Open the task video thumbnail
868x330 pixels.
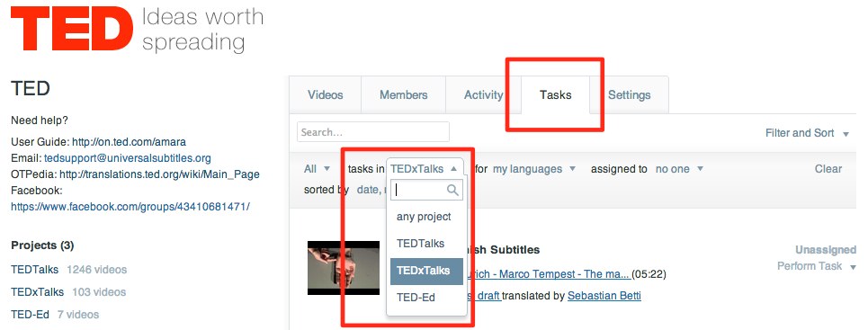(344, 267)
